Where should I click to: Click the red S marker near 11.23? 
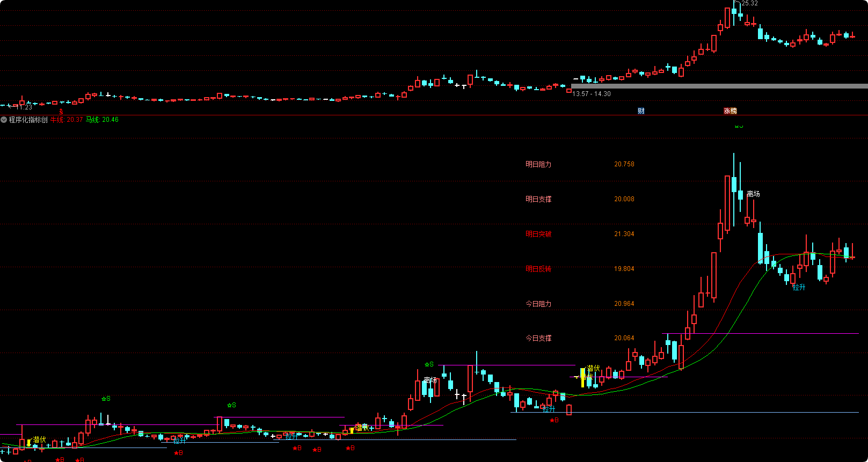click(61, 112)
